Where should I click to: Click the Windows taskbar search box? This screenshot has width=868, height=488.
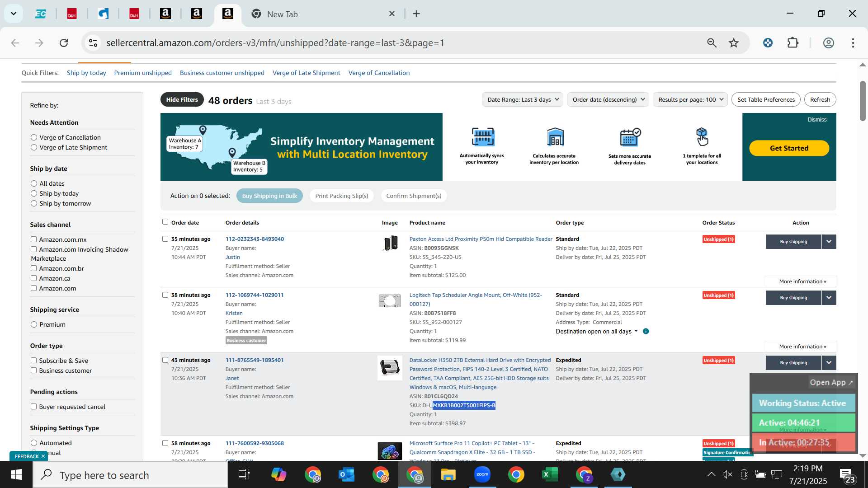(130, 475)
